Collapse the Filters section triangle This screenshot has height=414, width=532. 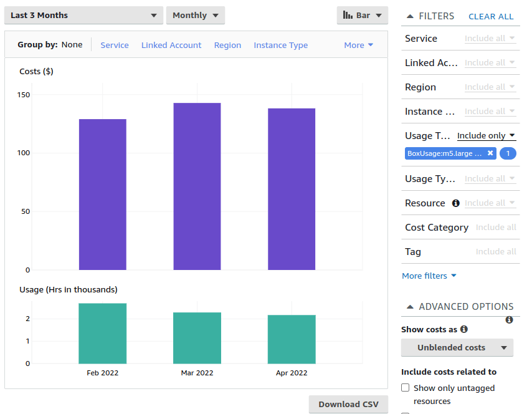[410, 16]
